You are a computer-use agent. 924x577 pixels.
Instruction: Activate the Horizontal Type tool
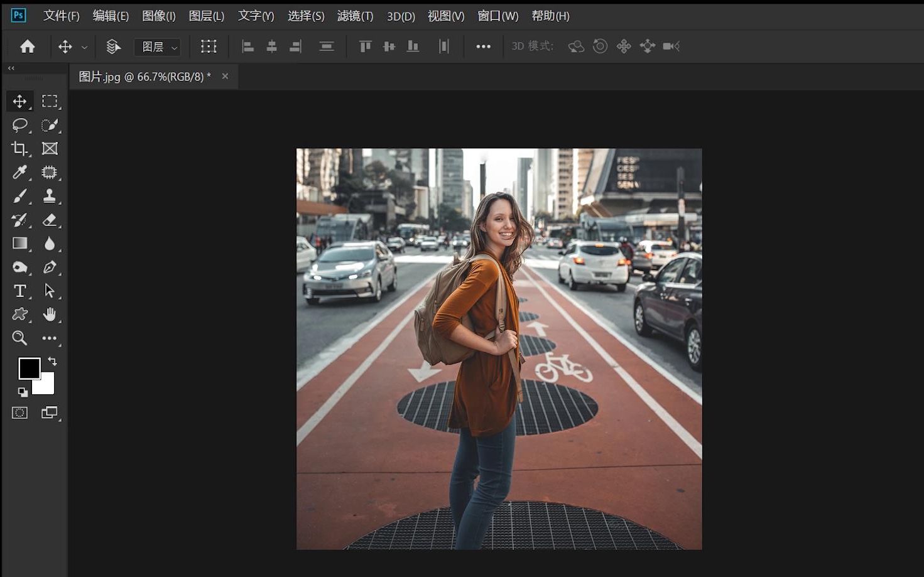pos(19,291)
